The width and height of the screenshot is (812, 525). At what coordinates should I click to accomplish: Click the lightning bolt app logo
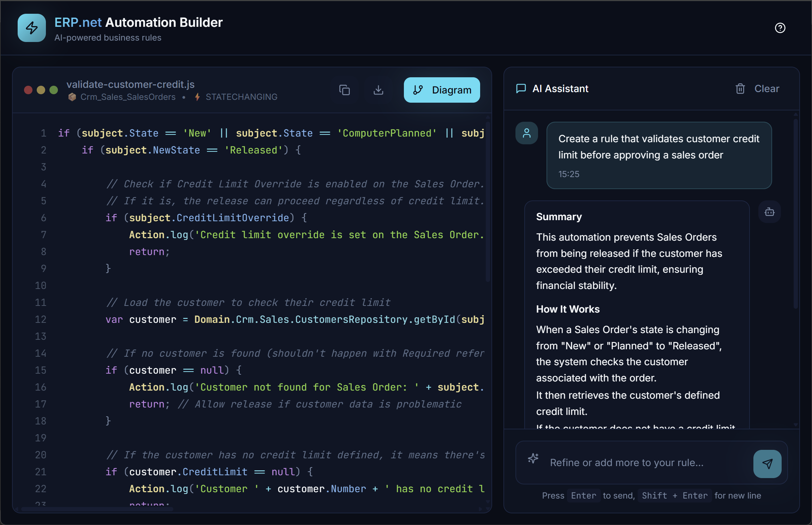(x=32, y=28)
